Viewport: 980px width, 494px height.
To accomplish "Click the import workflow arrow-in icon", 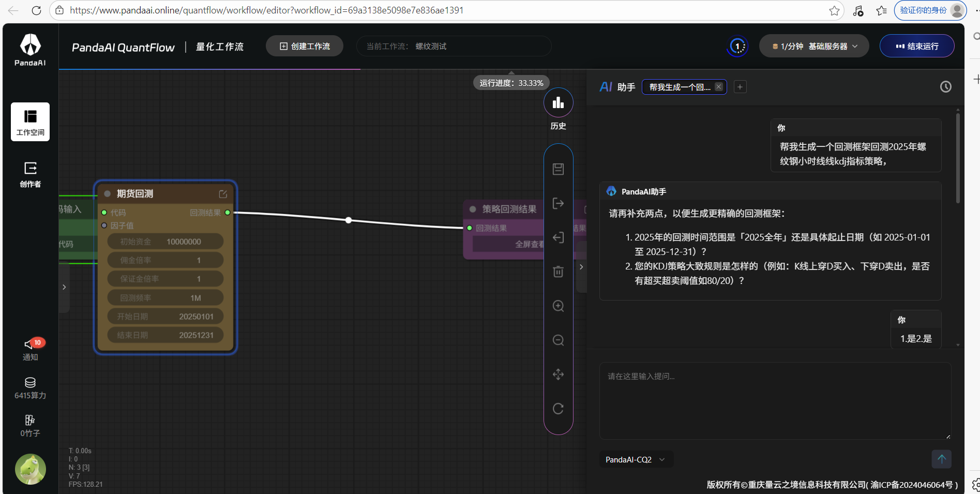I will coord(558,237).
